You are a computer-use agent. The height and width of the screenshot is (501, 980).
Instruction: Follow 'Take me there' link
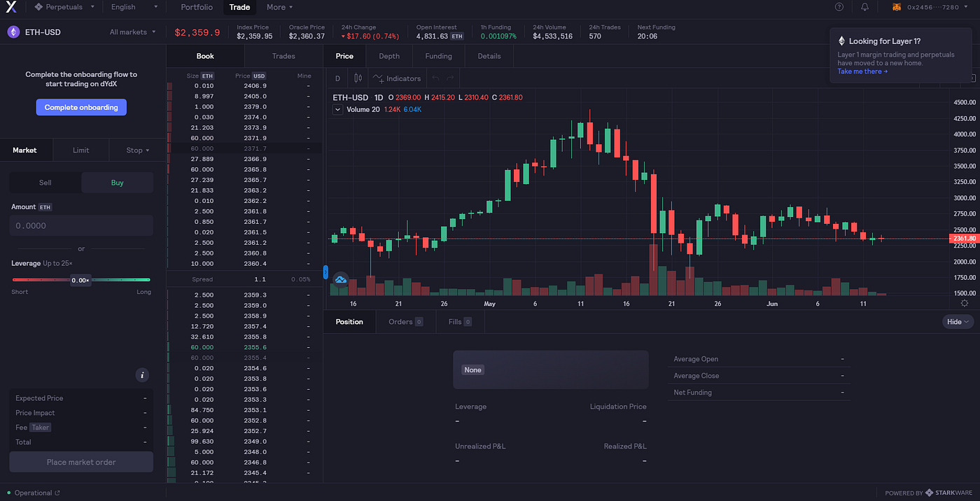(862, 71)
